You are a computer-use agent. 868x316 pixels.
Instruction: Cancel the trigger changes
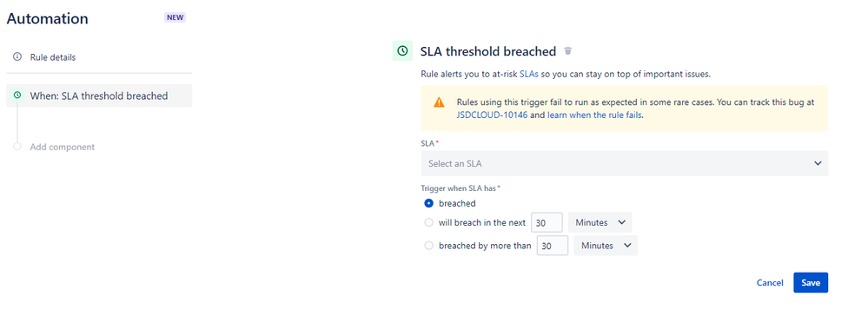point(770,282)
